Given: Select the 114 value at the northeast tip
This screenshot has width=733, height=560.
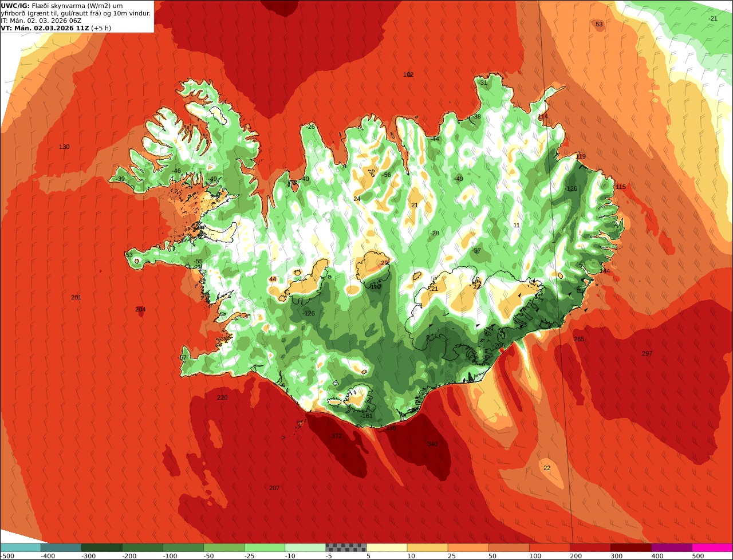Looking at the screenshot, I should [x=543, y=116].
